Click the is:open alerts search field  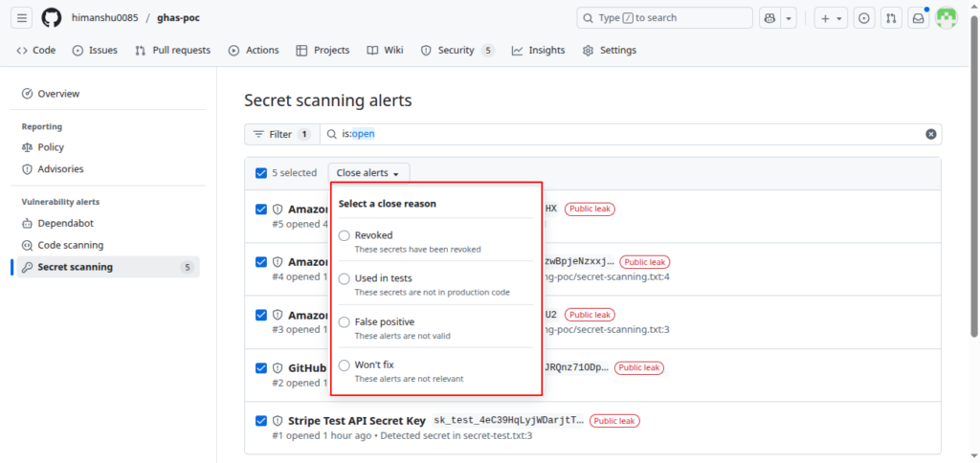(622, 134)
